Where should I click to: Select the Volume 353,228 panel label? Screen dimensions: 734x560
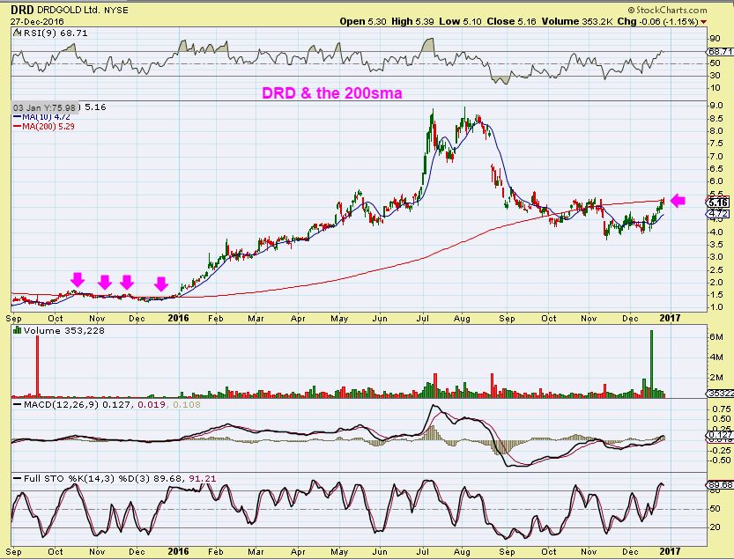[x=64, y=331]
